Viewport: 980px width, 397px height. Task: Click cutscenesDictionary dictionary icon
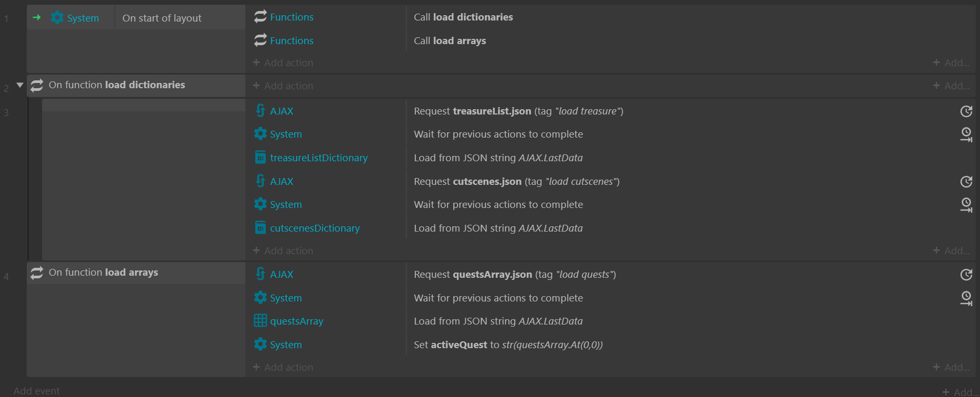[260, 228]
